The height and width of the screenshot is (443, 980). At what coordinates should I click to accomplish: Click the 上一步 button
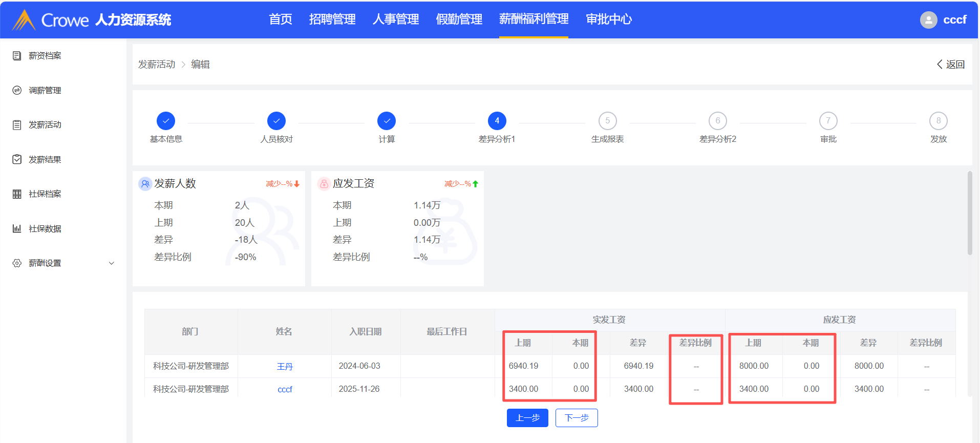tap(527, 418)
